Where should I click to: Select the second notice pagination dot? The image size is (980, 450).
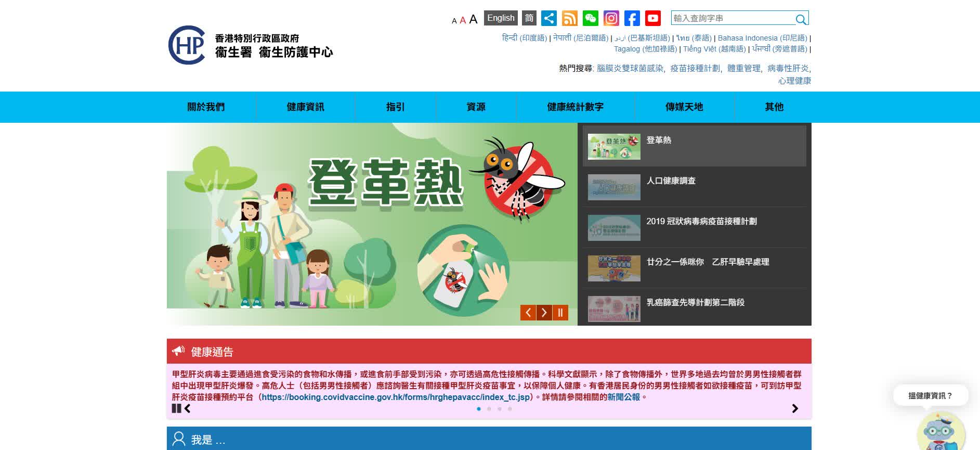coord(489,409)
